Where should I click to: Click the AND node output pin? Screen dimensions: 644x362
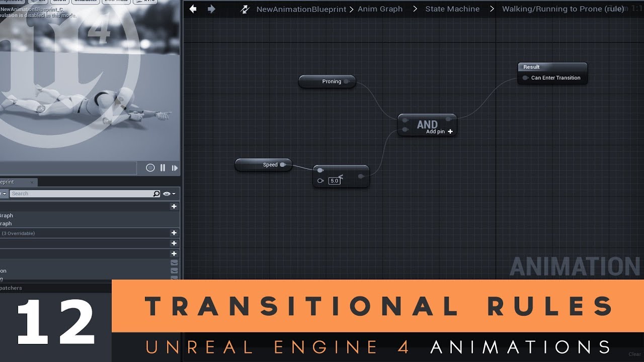[448, 120]
